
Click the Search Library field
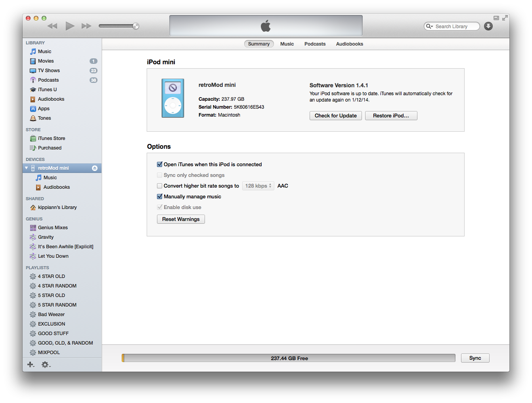pyautogui.click(x=452, y=27)
